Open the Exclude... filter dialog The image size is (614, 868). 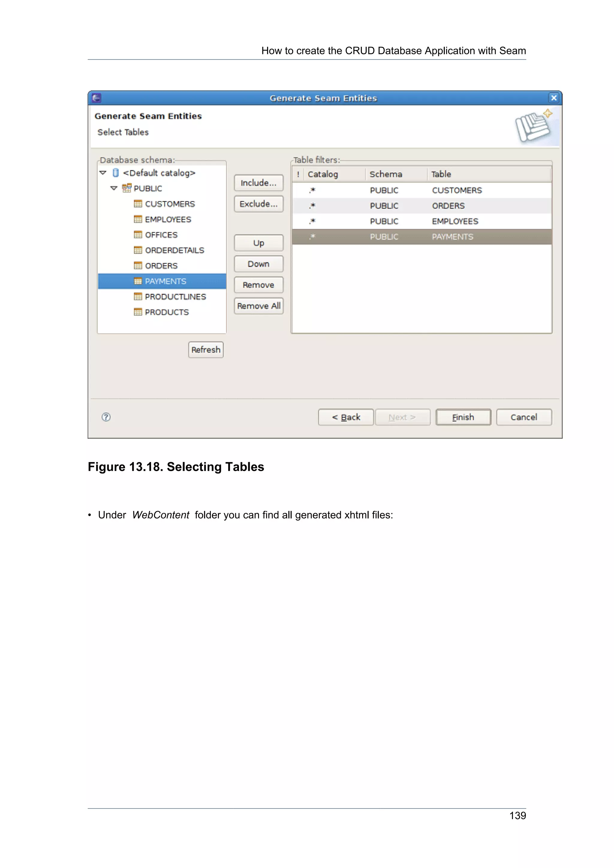click(259, 204)
